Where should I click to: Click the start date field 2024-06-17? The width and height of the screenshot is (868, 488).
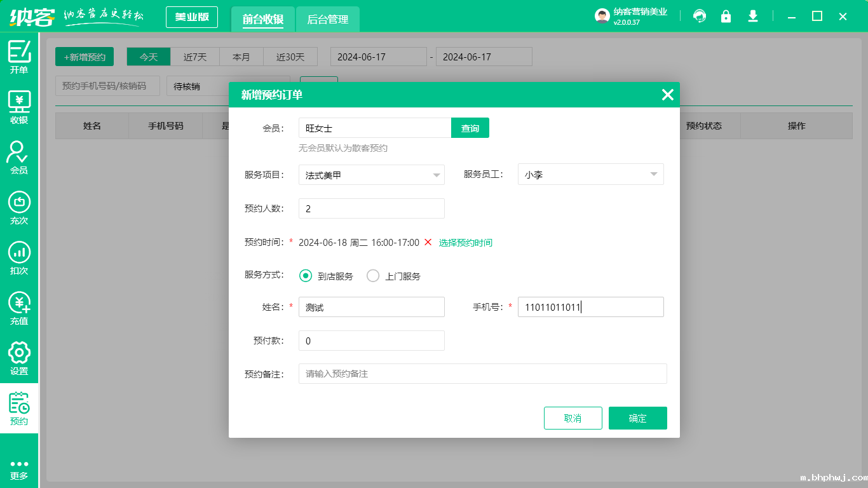point(379,57)
